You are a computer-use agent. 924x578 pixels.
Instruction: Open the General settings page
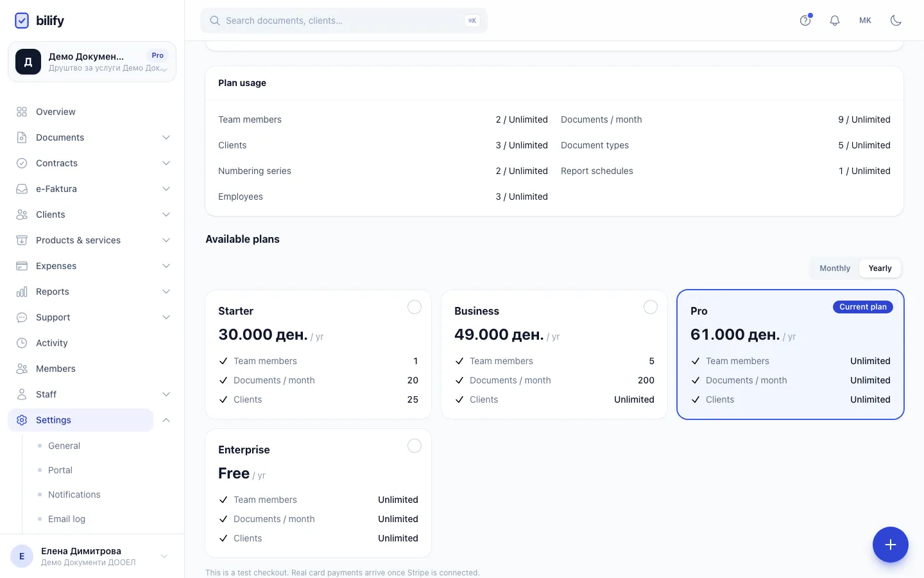[x=64, y=446]
